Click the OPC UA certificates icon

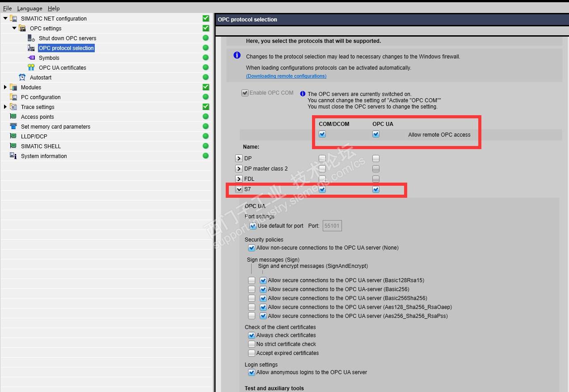click(31, 67)
